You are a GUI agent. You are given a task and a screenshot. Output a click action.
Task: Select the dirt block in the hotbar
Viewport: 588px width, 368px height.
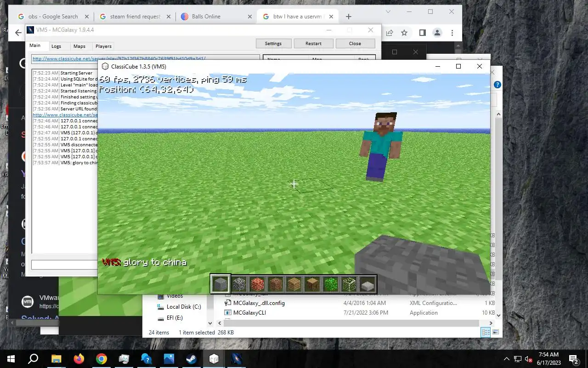tap(276, 284)
